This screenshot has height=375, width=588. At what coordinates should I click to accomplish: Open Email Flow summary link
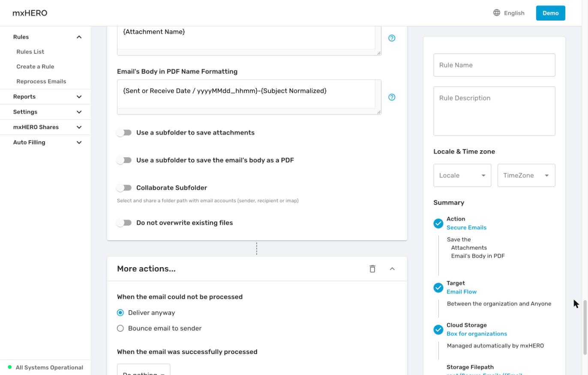coord(462,292)
